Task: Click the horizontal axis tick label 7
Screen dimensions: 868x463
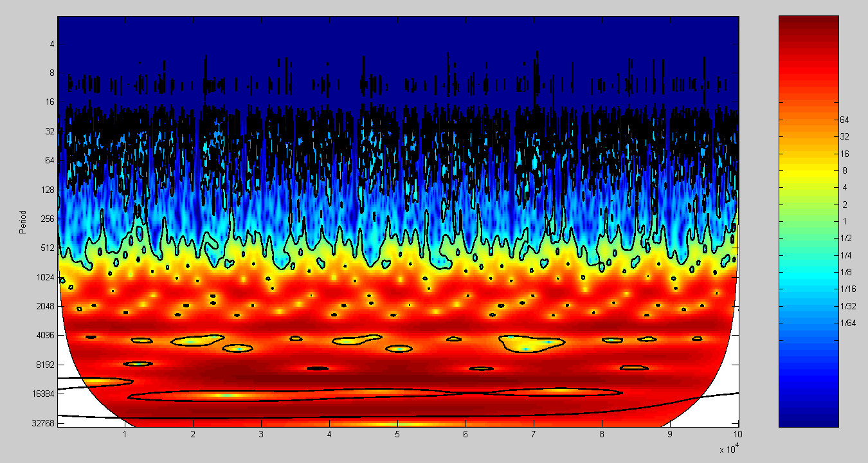Action: pos(534,435)
